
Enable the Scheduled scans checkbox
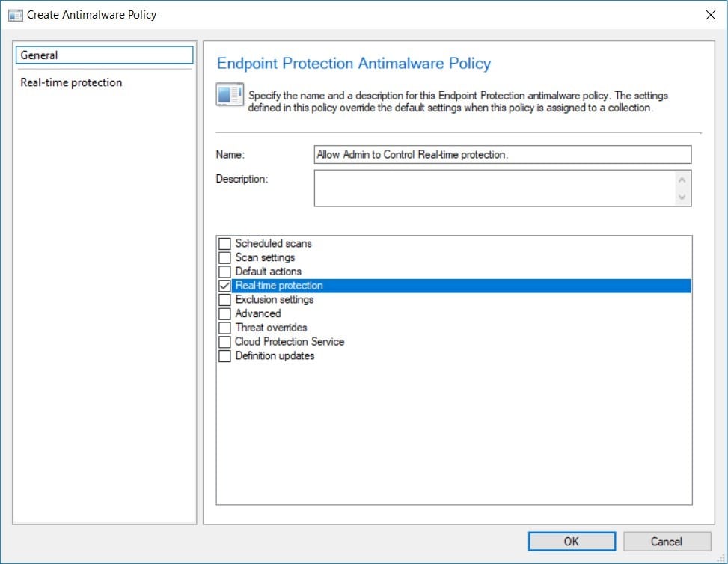point(224,244)
